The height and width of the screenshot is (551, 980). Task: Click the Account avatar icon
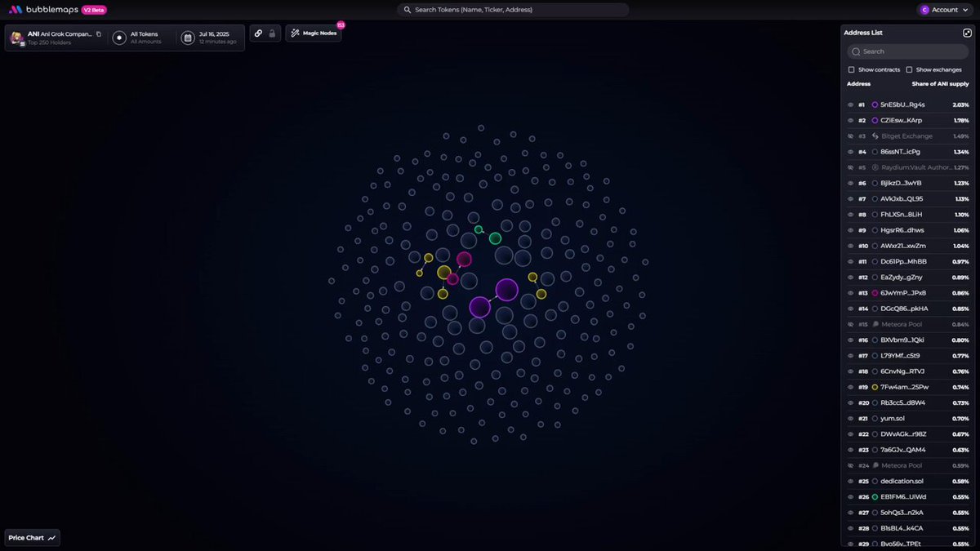pyautogui.click(x=924, y=10)
